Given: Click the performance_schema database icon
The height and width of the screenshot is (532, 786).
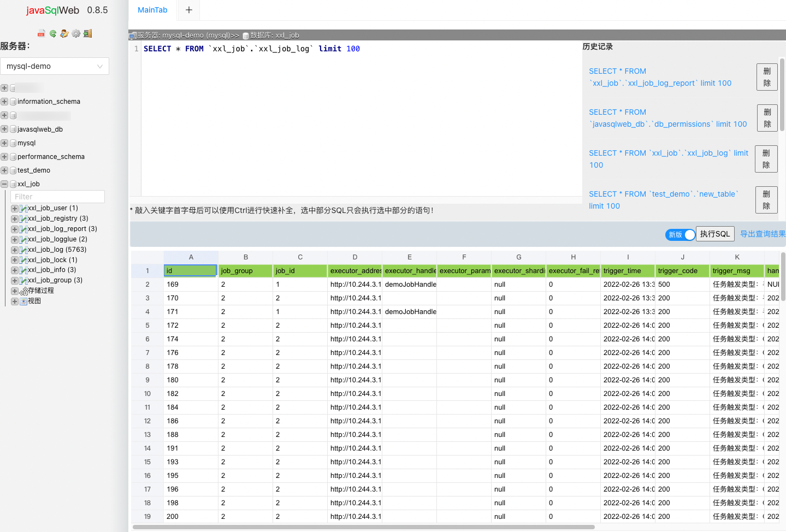Looking at the screenshot, I should (13, 157).
